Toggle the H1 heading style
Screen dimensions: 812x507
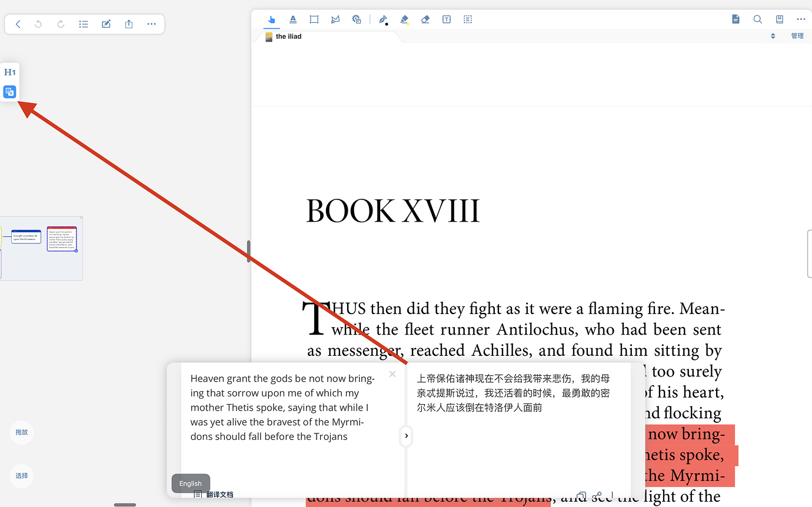point(9,72)
